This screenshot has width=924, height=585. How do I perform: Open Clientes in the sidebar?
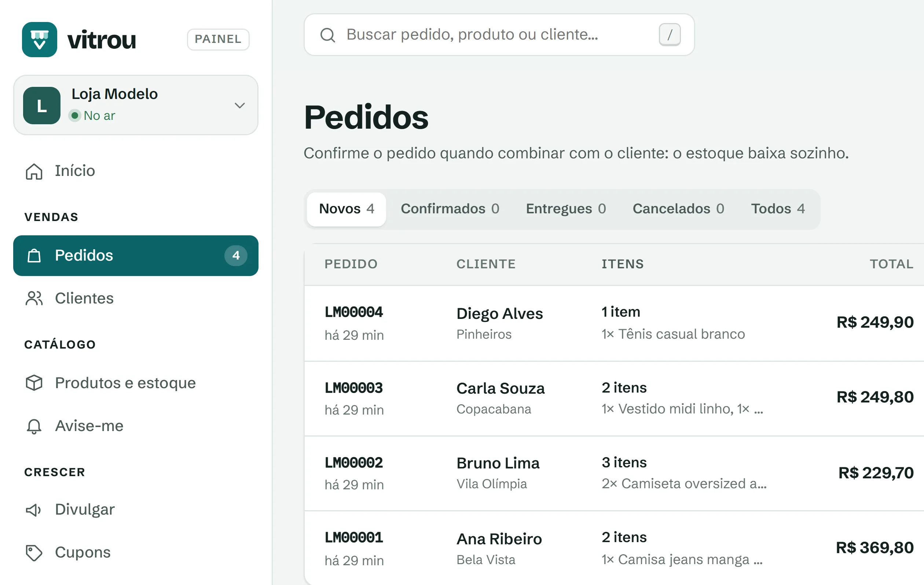tap(135, 298)
